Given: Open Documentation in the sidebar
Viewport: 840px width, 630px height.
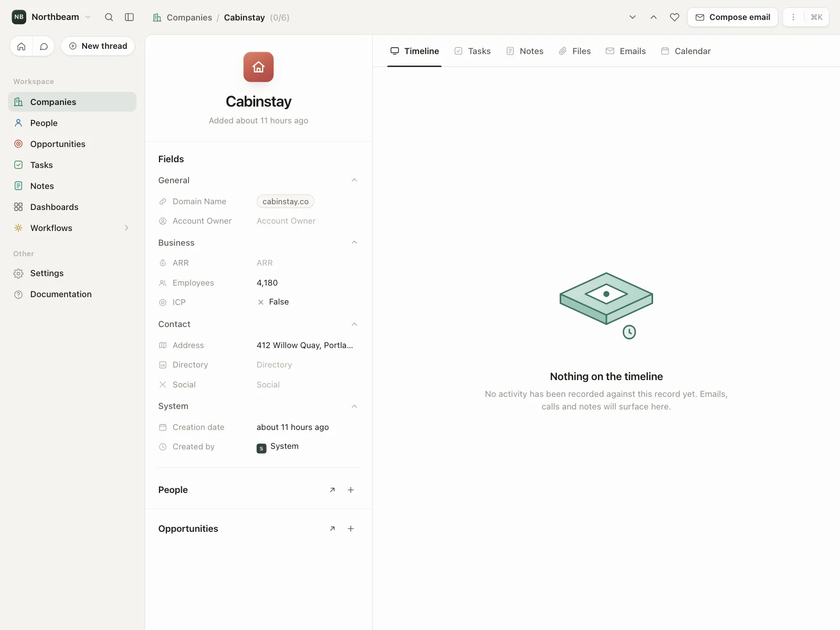Looking at the screenshot, I should (x=72, y=294).
